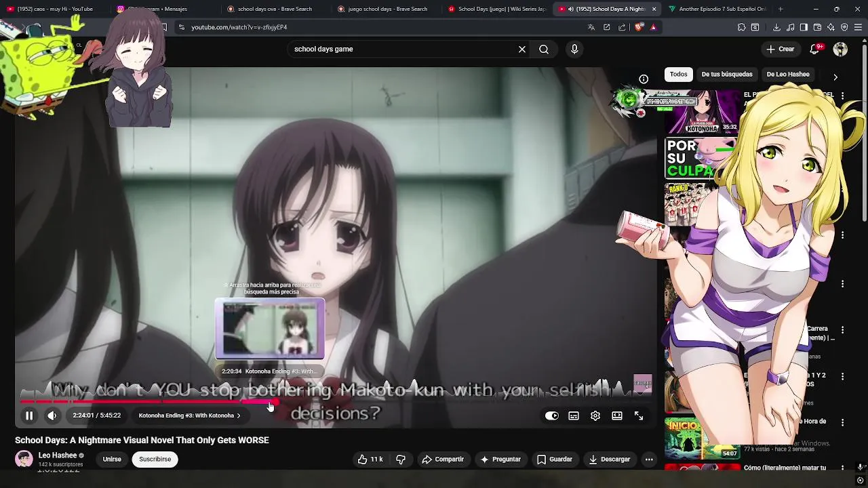Open Brave Leo AI sparkle icon
This screenshot has height=488, width=868.
tap(831, 27)
